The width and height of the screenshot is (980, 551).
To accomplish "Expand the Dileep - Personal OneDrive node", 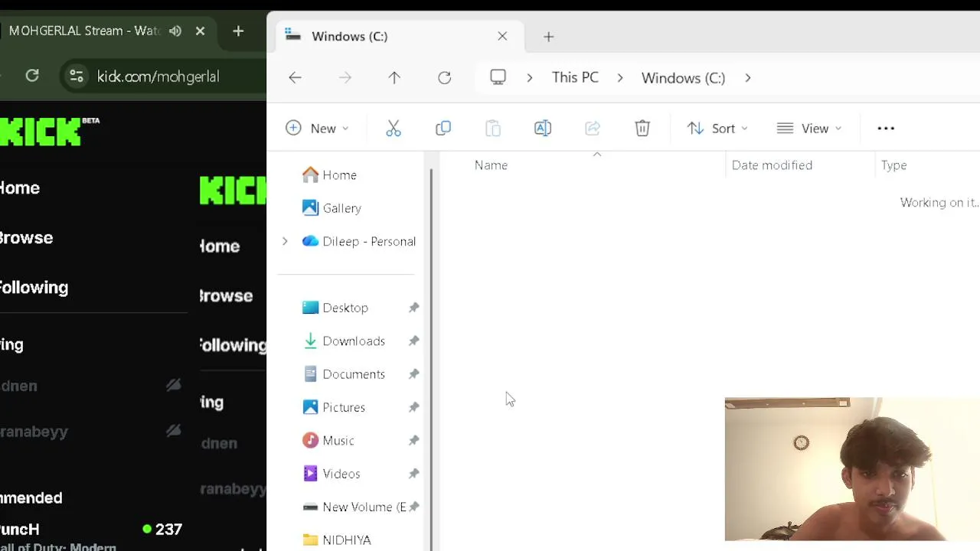I will (x=285, y=241).
